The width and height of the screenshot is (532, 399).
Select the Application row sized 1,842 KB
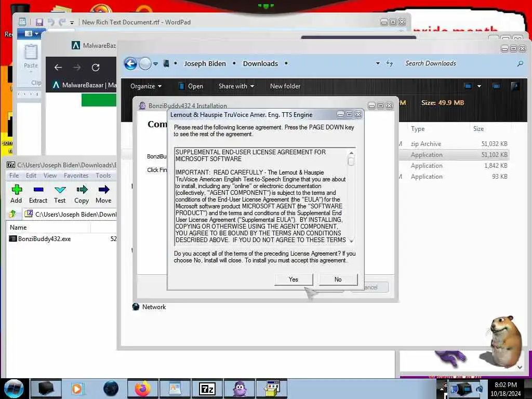click(x=454, y=166)
